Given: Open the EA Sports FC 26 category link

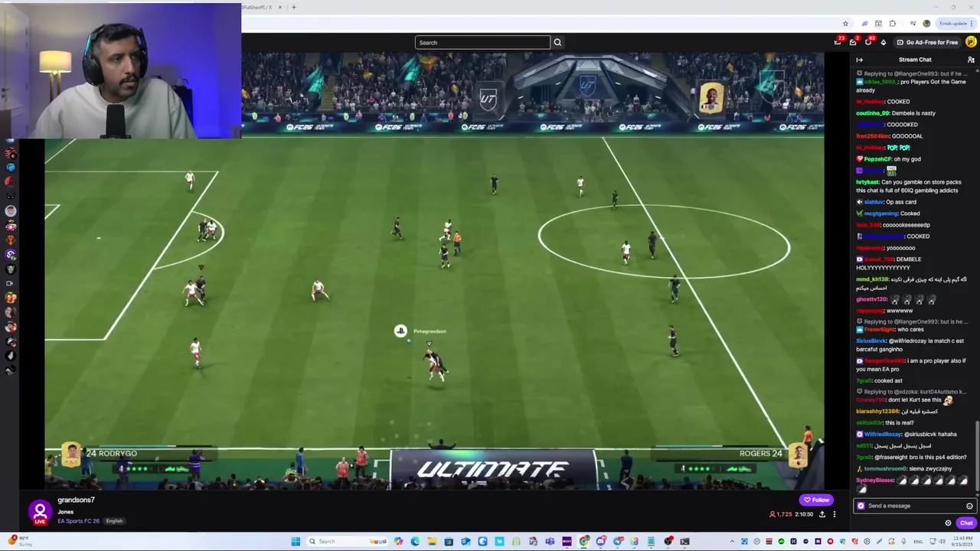Looking at the screenshot, I should pyautogui.click(x=78, y=521).
